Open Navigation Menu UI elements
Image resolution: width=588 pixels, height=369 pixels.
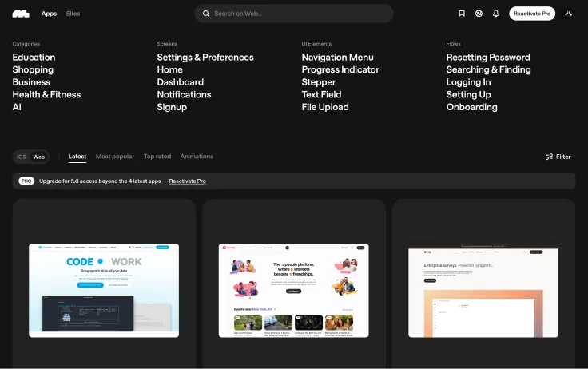[337, 58]
